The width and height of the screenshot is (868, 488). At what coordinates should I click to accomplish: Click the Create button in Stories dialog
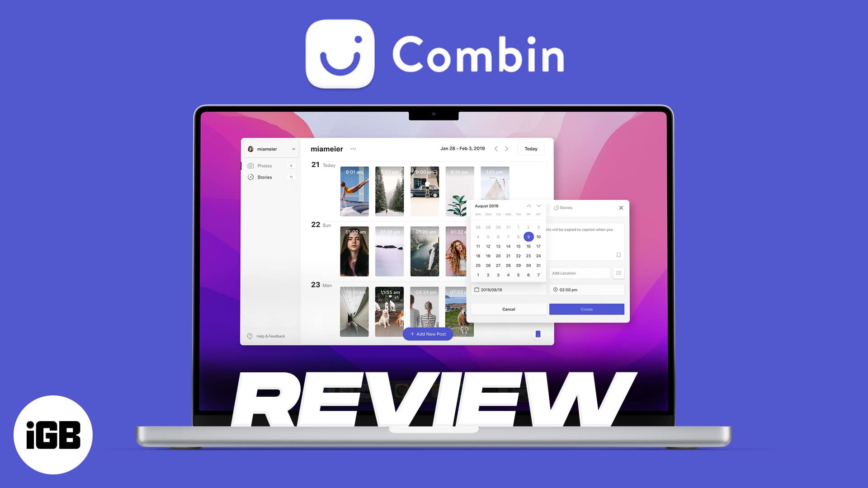click(x=587, y=309)
